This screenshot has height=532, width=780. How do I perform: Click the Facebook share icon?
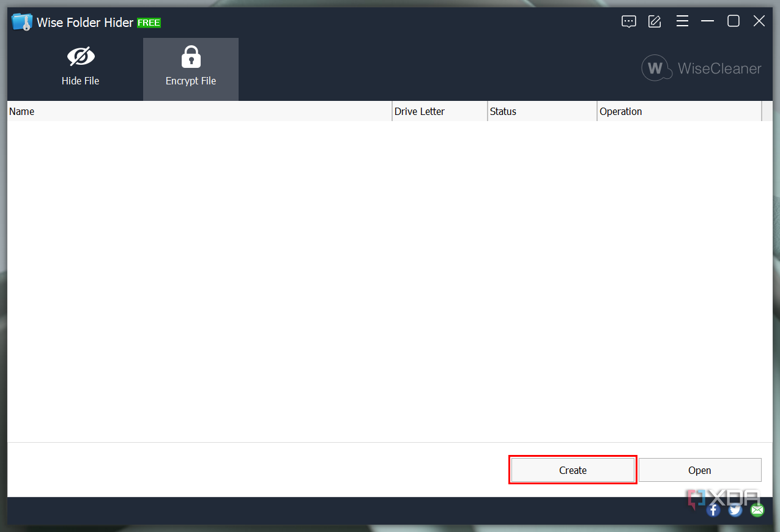(713, 509)
